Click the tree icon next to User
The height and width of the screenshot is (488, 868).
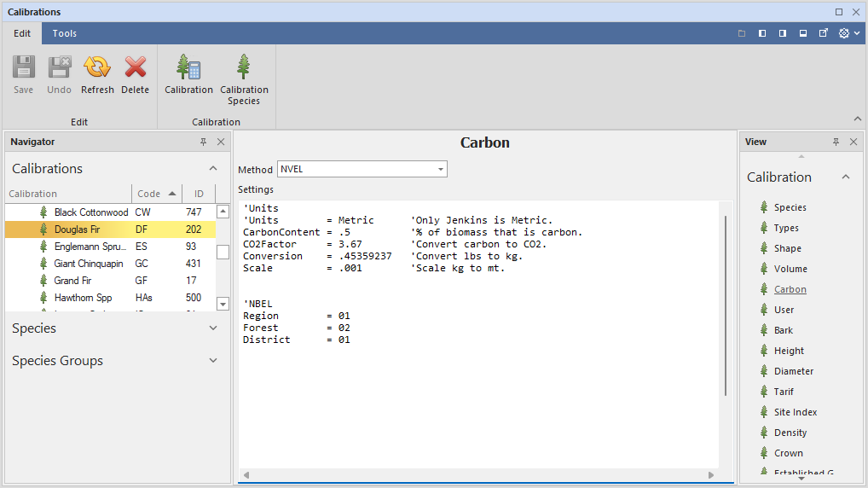(764, 310)
